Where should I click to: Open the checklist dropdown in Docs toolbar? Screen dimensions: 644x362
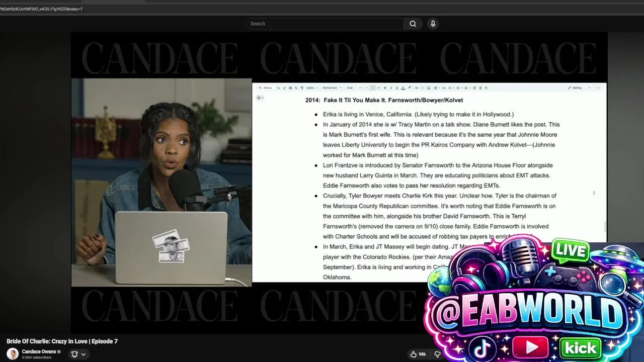click(x=451, y=88)
